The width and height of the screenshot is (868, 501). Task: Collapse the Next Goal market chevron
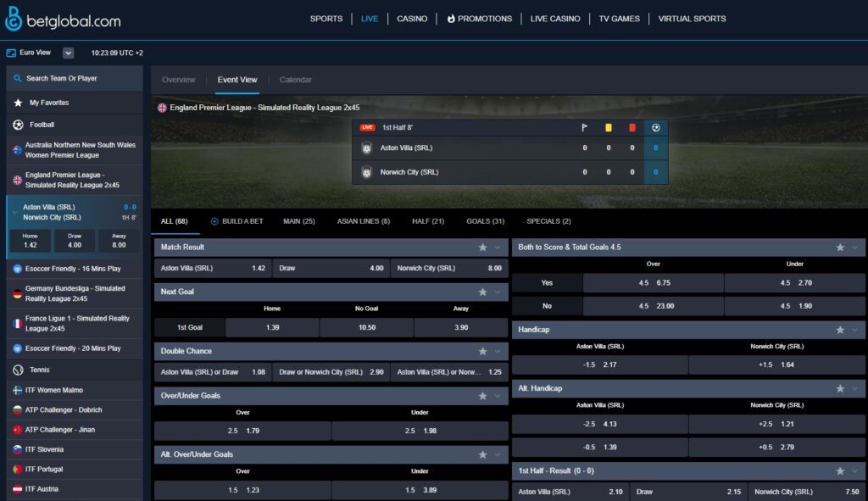(498, 292)
